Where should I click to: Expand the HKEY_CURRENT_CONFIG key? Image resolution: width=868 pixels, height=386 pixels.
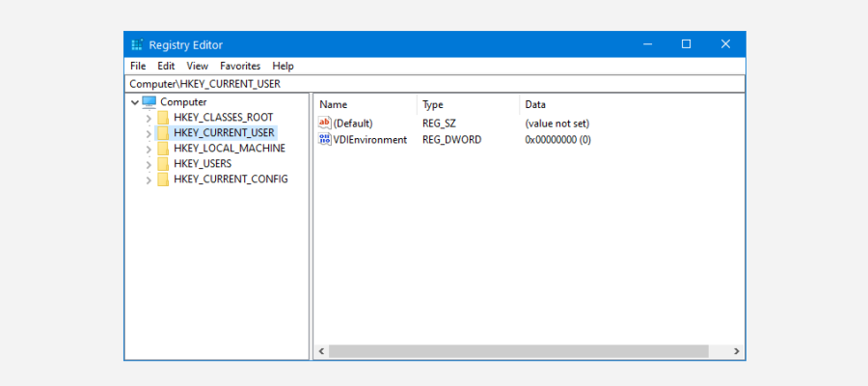(x=149, y=180)
